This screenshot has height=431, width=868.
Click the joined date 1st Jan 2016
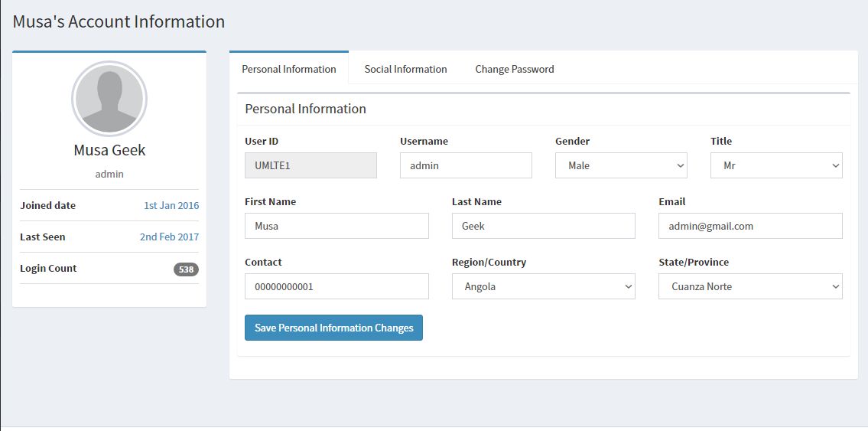[171, 205]
